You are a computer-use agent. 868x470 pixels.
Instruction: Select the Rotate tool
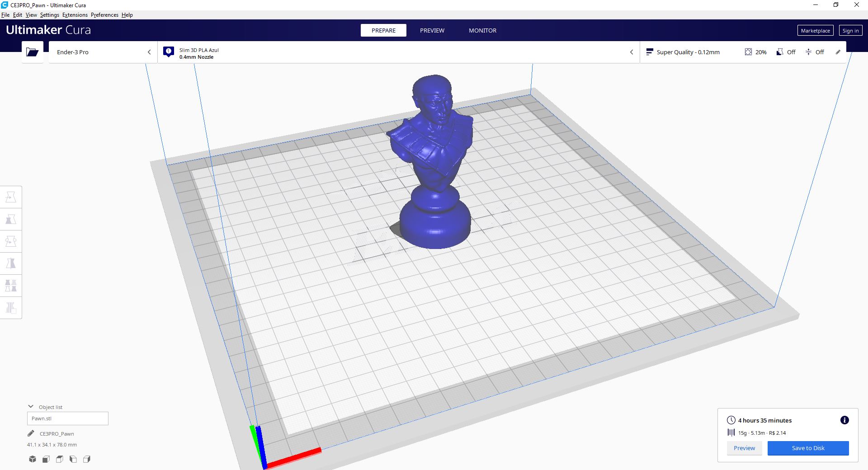click(x=11, y=241)
